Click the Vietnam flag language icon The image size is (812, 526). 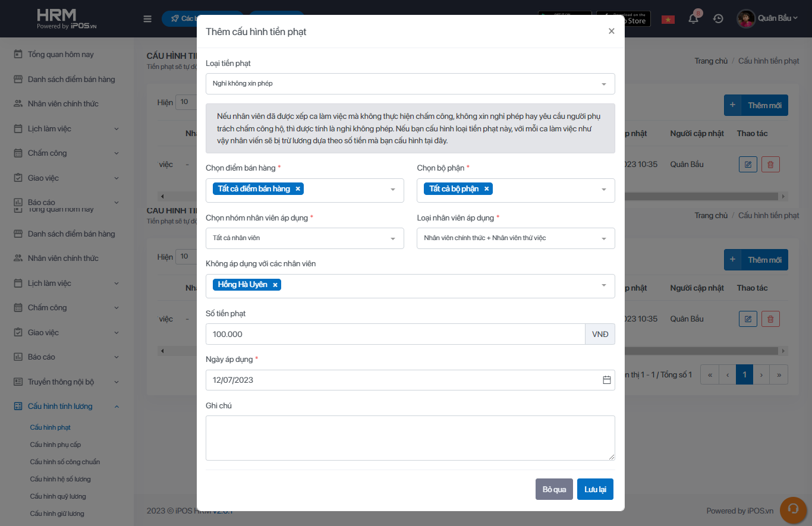(x=668, y=19)
